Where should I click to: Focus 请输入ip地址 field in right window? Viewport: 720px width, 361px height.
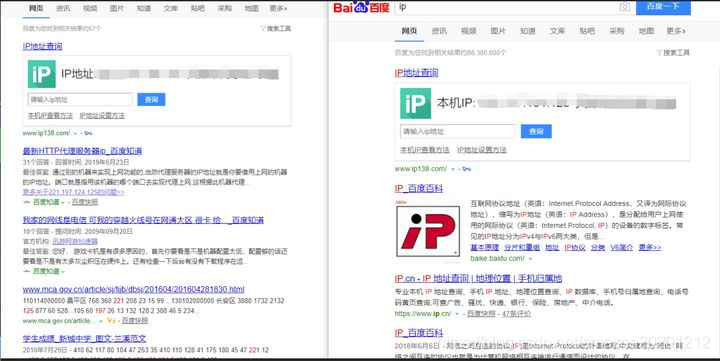[457, 131]
